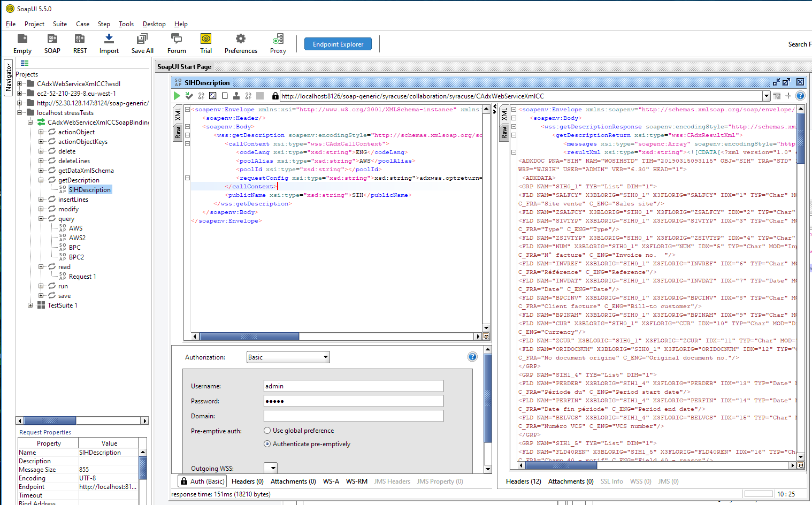Collapse the callContext XML node toggle
This screenshot has height=505, width=812.
point(187,143)
